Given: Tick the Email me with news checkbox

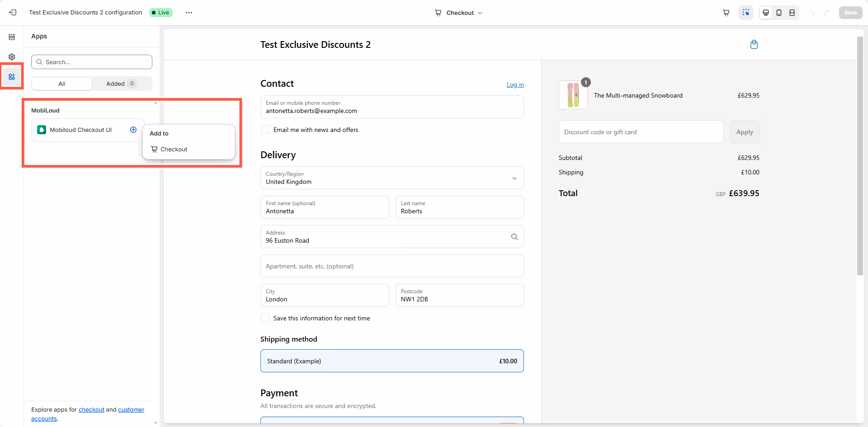Looking at the screenshot, I should click(x=265, y=130).
